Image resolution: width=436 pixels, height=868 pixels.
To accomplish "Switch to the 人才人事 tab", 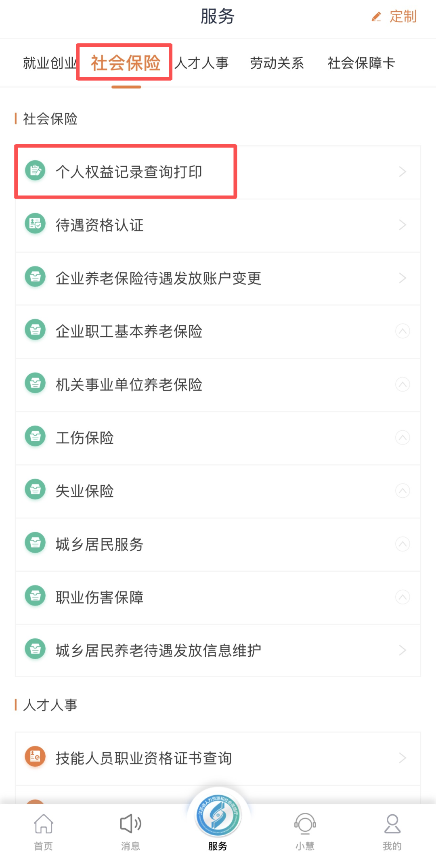I will (202, 63).
